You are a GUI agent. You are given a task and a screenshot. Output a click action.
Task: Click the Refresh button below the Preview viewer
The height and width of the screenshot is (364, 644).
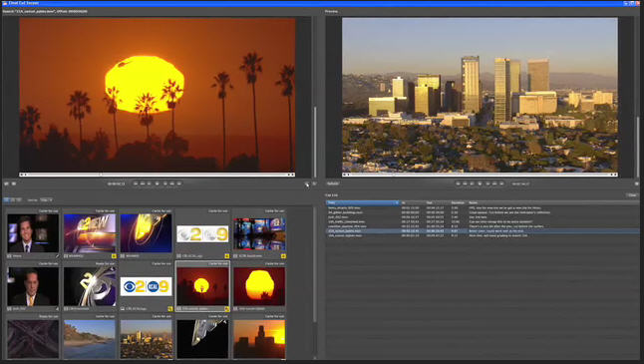pyautogui.click(x=333, y=183)
